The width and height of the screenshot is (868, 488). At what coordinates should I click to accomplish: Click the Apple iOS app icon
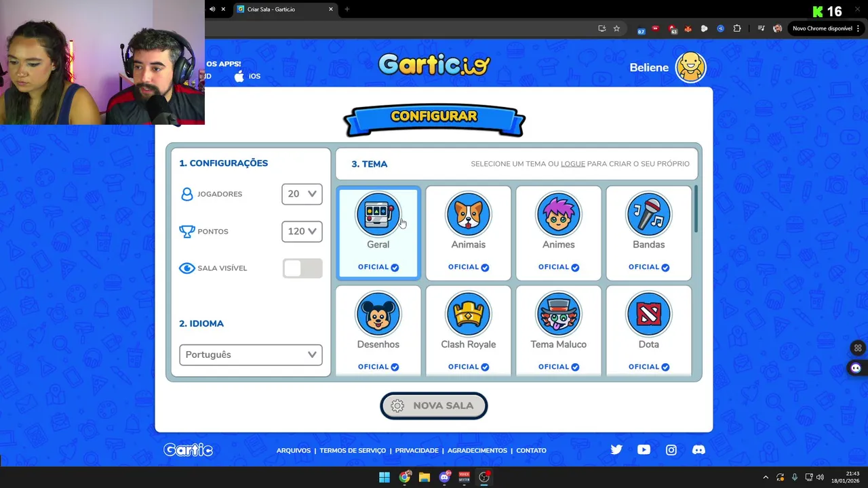(x=239, y=76)
